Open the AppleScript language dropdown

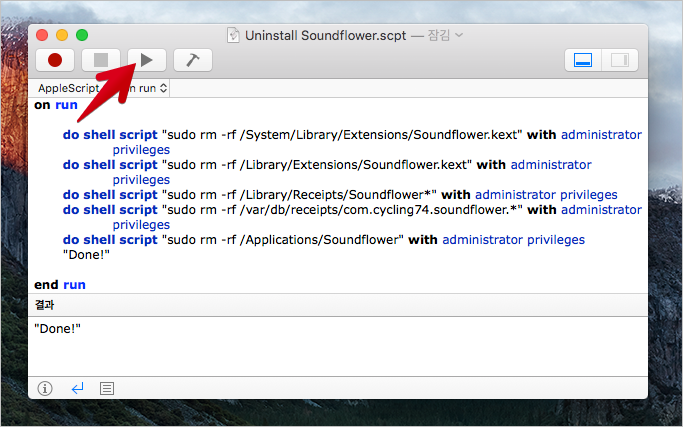pos(70,88)
